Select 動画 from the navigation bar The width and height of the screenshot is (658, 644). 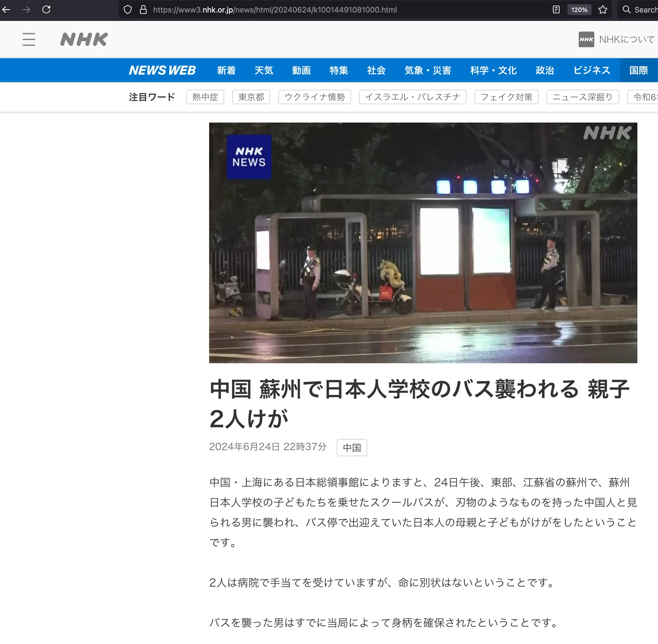(301, 70)
